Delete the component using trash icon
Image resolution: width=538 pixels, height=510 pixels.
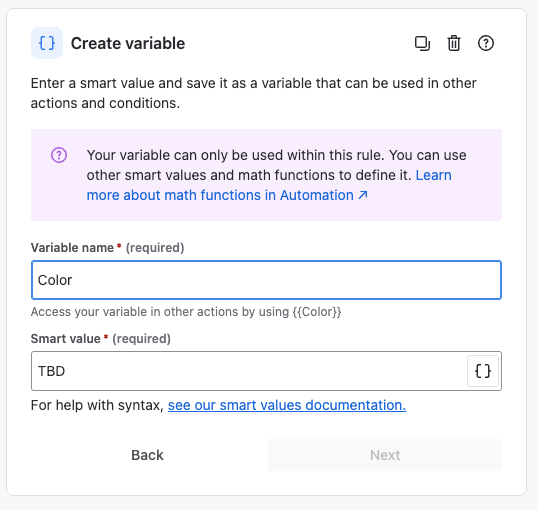[454, 43]
